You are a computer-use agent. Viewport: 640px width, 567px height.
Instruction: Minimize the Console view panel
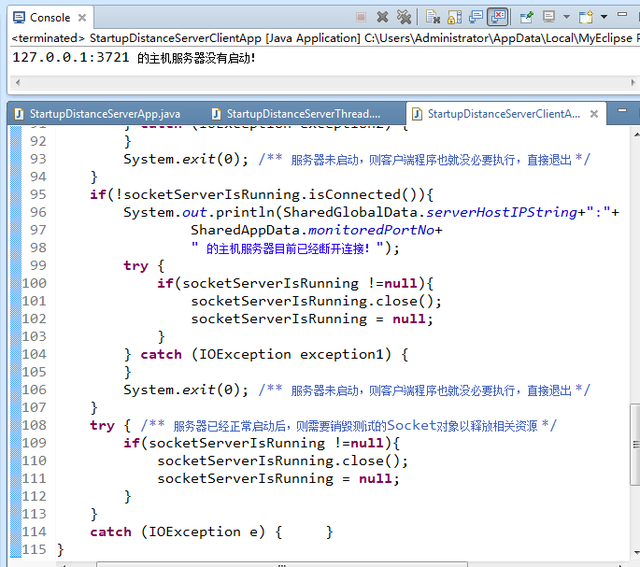click(622, 14)
